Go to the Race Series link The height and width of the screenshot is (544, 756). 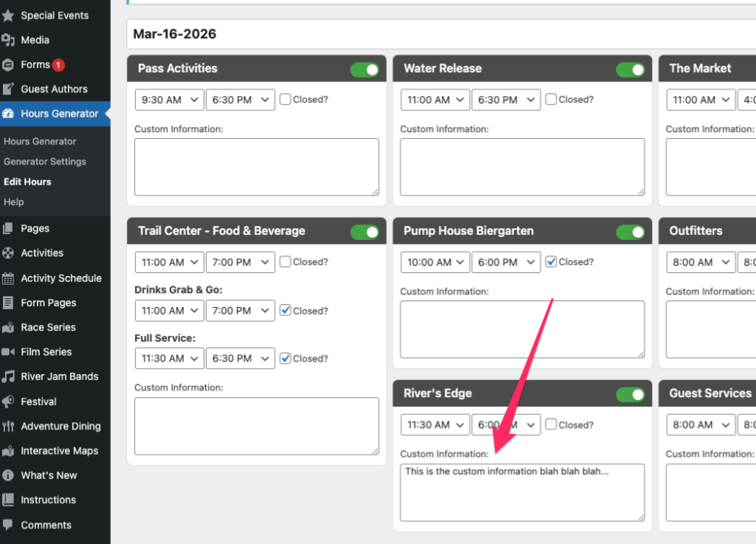point(48,327)
